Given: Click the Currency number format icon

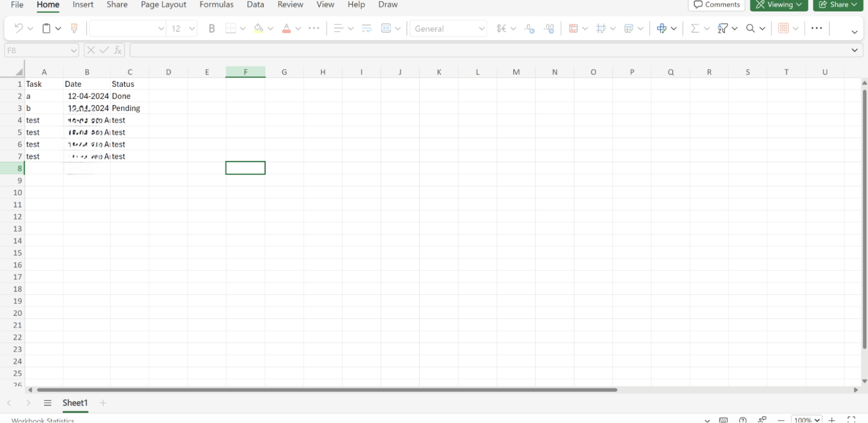Looking at the screenshot, I should (x=501, y=28).
